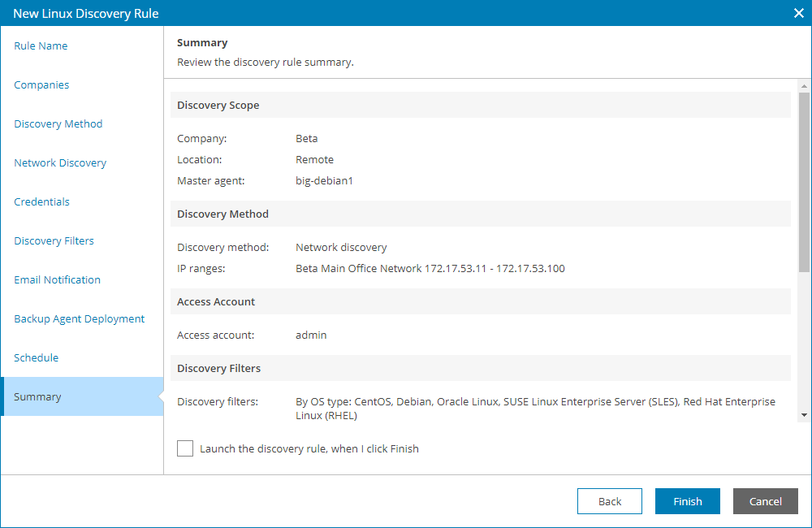Navigate to the Rule Name step

click(41, 45)
